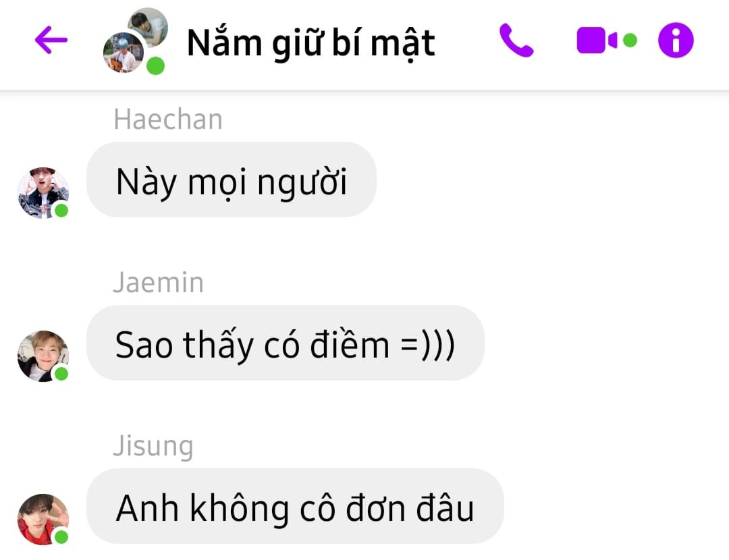Tap the group avatar in the header
This screenshot has width=729, height=560.
135,41
